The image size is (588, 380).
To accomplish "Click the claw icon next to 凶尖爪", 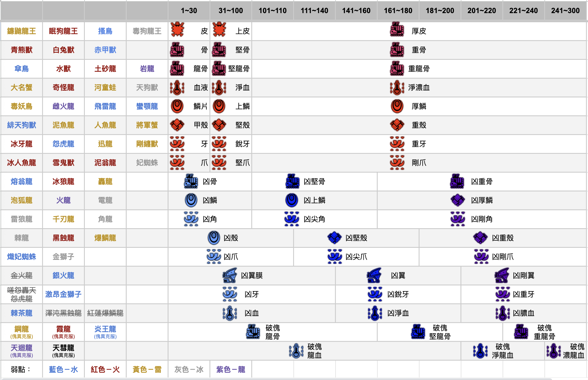I will click(x=334, y=257).
